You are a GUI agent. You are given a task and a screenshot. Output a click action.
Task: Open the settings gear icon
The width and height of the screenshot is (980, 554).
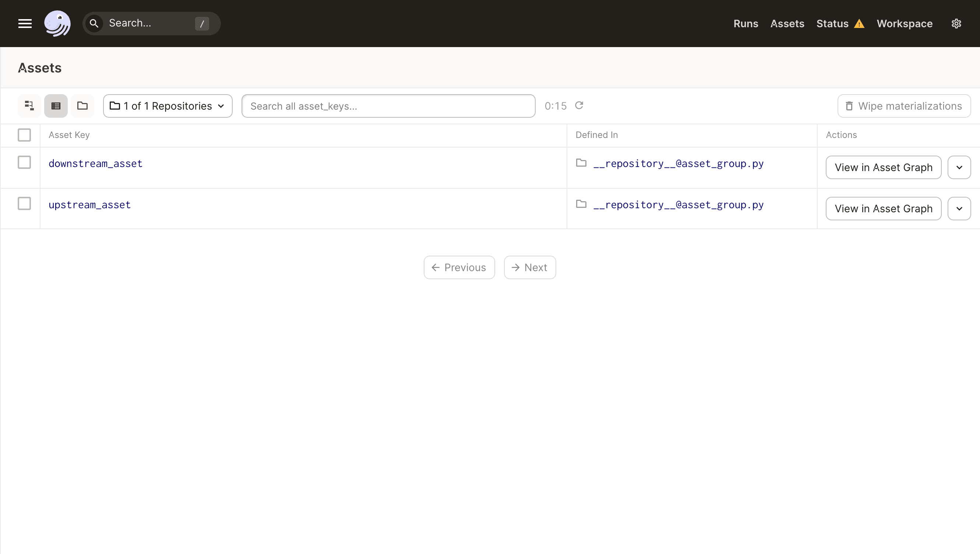point(956,23)
